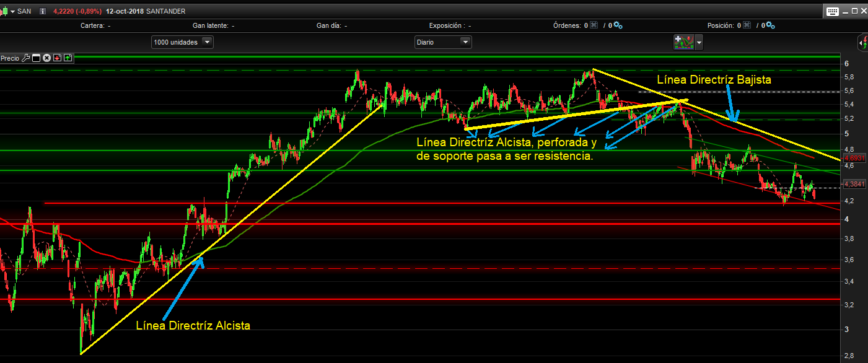Open Precio panel settings with wrench icon
The image size is (868, 363).
pyautogui.click(x=25, y=58)
